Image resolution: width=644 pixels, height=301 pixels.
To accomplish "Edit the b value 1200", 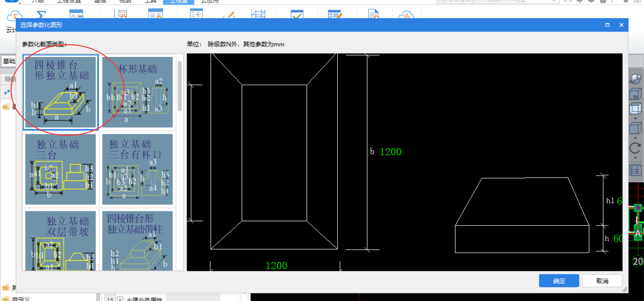I will (x=390, y=152).
